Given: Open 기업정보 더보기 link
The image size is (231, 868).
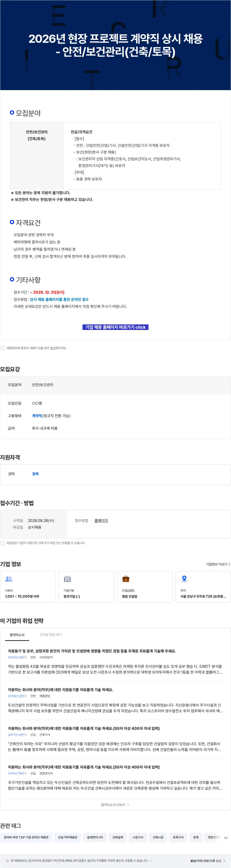Looking at the screenshot, I should click(x=217, y=564).
